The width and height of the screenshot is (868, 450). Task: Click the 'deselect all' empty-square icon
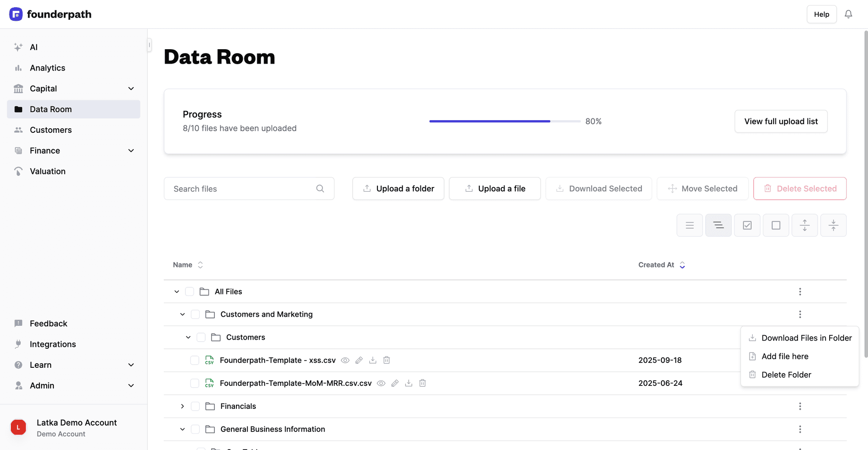tap(776, 225)
